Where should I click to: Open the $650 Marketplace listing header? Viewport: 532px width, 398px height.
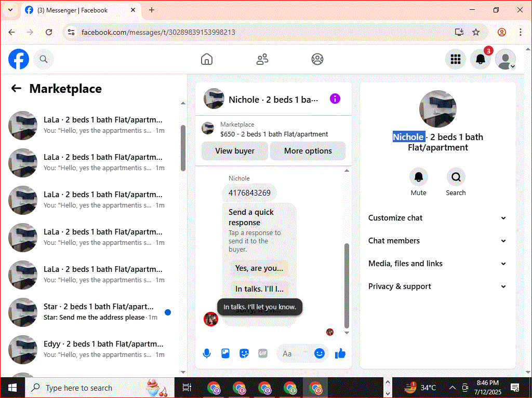[x=273, y=129]
